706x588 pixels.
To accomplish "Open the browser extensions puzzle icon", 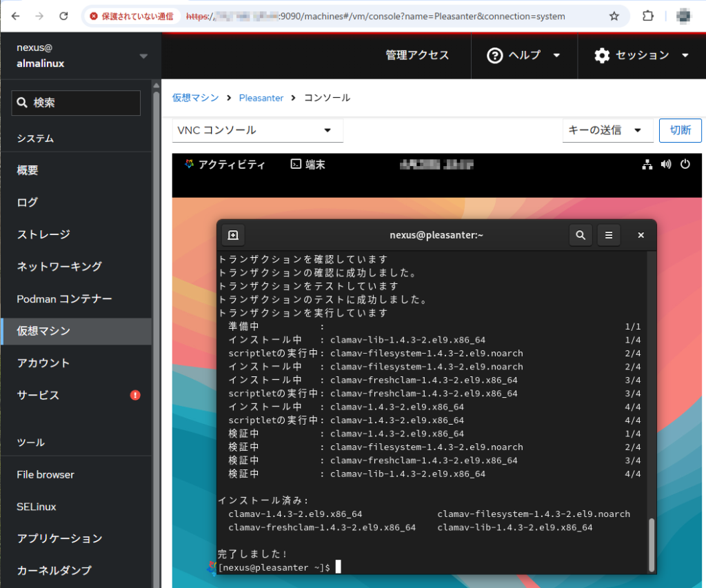I will click(647, 16).
